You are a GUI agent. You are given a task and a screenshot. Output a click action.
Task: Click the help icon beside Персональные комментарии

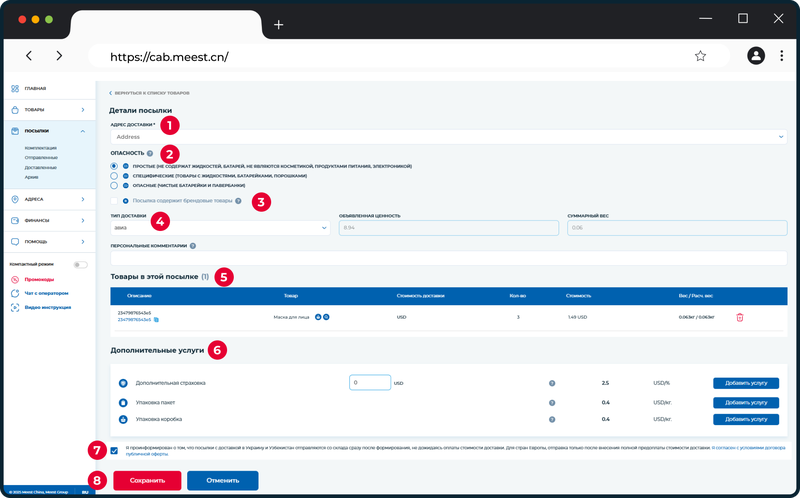pos(192,246)
